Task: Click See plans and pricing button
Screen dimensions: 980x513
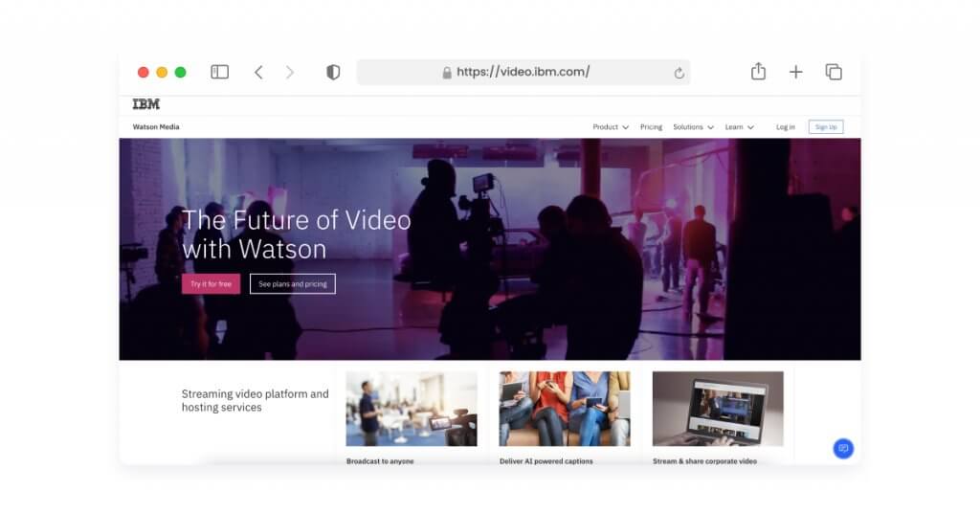Action: tap(293, 283)
